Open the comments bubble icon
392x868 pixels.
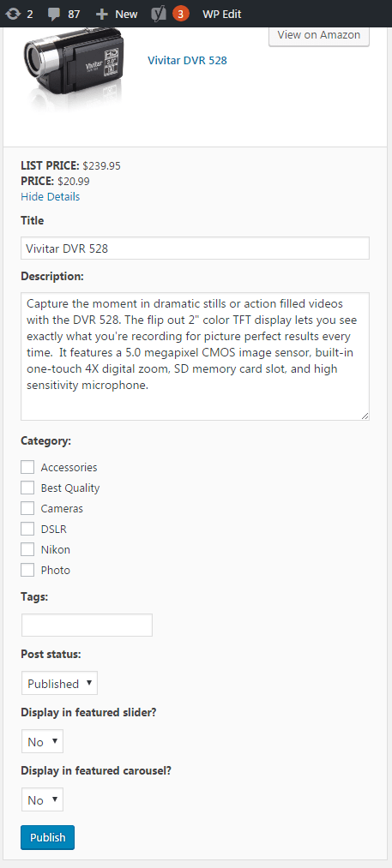coord(54,14)
